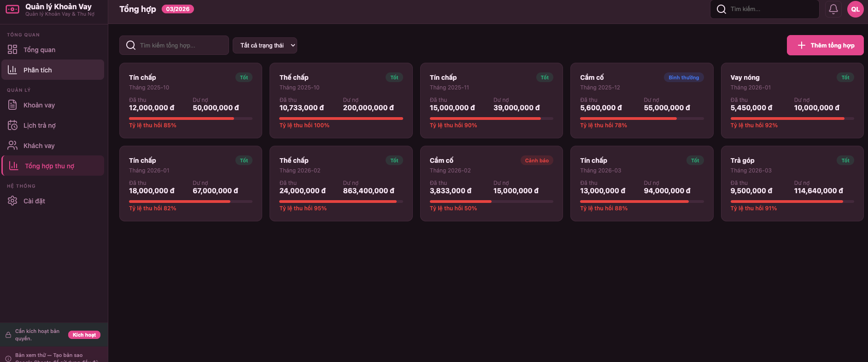Toggle the Cảnh báo badge on Cầm cố 2026-02
The image size is (868, 362).
tap(536, 160)
